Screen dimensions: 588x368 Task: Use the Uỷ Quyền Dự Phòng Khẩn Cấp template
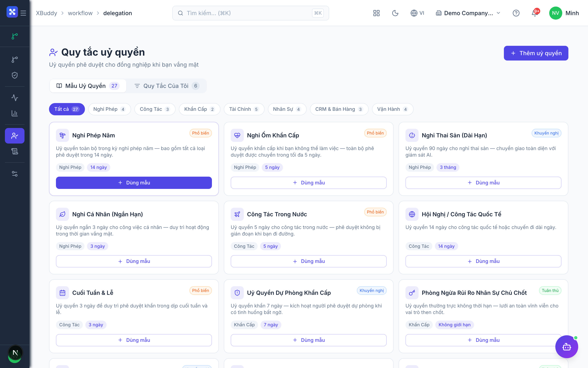[308, 340]
